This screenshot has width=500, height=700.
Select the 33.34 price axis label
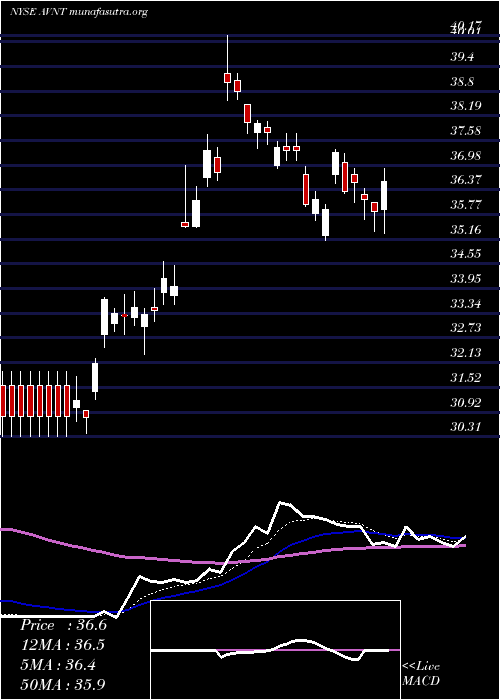coord(466,304)
